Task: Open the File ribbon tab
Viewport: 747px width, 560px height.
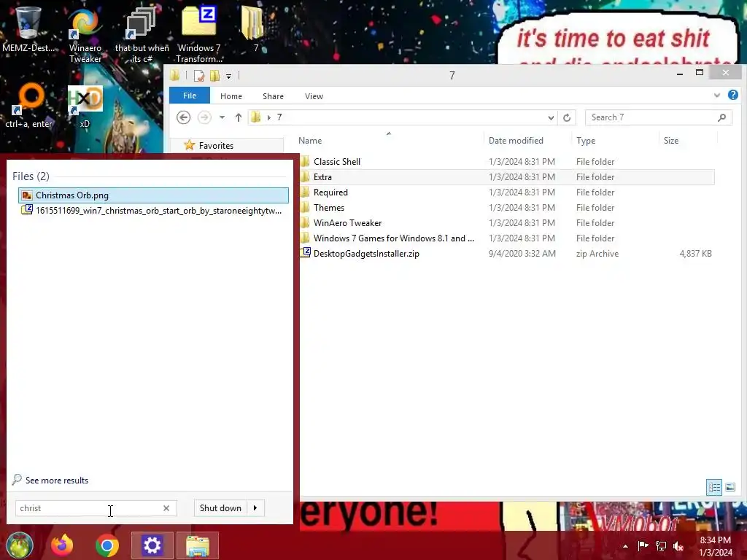Action: click(x=190, y=96)
